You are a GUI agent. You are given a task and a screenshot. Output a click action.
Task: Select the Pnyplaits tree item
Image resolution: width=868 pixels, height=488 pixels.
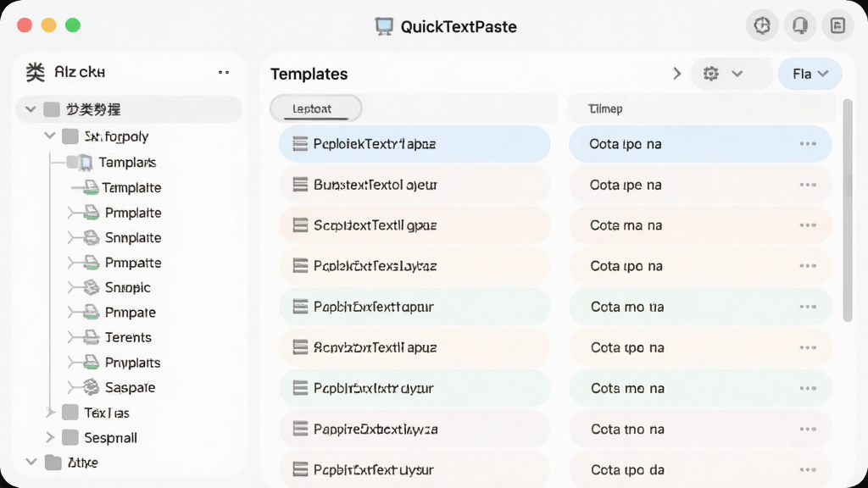click(x=132, y=363)
